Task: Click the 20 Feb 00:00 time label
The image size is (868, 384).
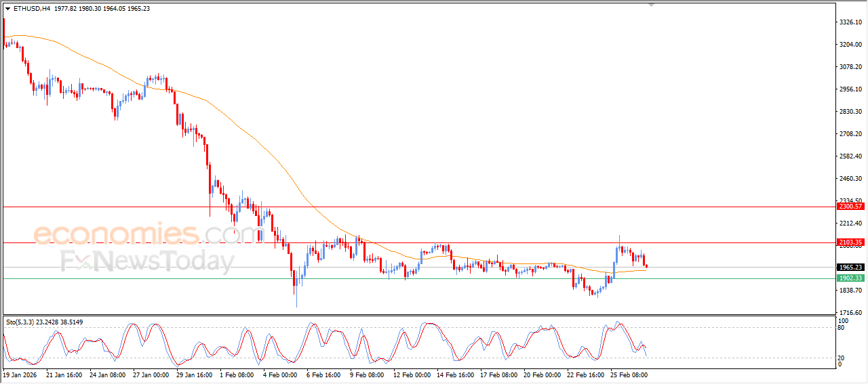Action: click(x=542, y=375)
